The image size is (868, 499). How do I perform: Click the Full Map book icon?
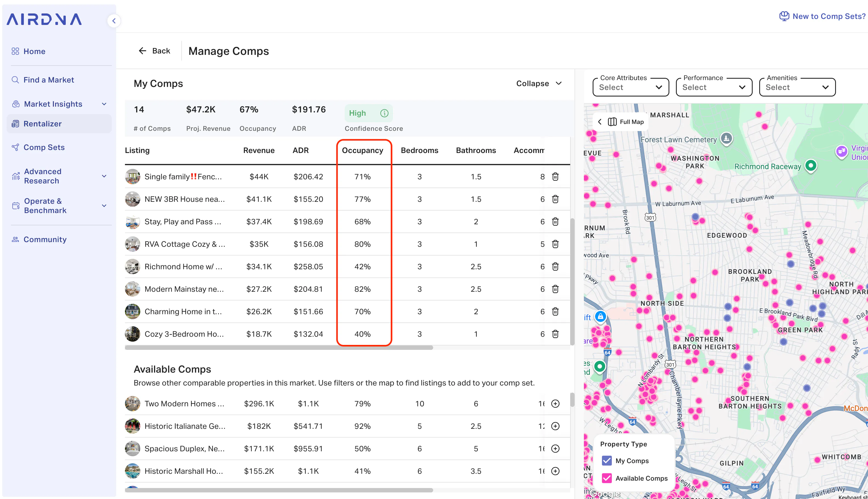click(612, 122)
